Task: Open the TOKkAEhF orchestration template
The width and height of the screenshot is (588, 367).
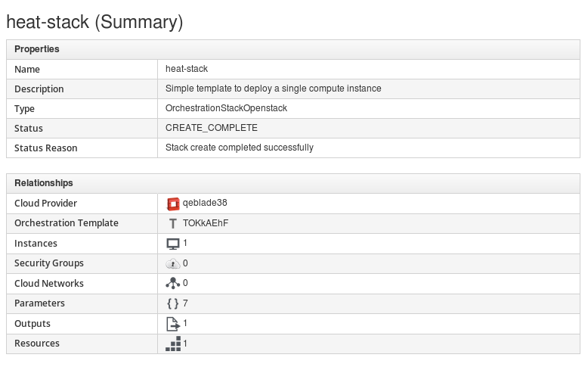Action: tap(207, 223)
